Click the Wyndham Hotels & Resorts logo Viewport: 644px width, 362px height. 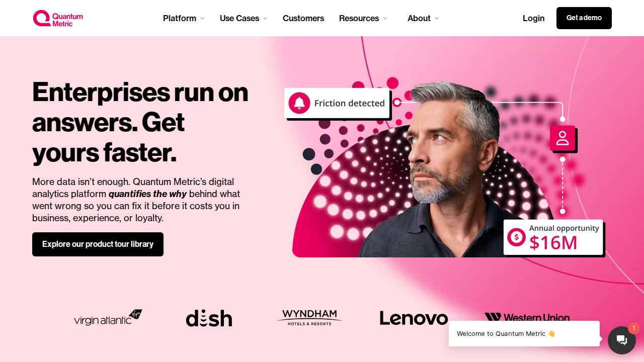(x=309, y=318)
